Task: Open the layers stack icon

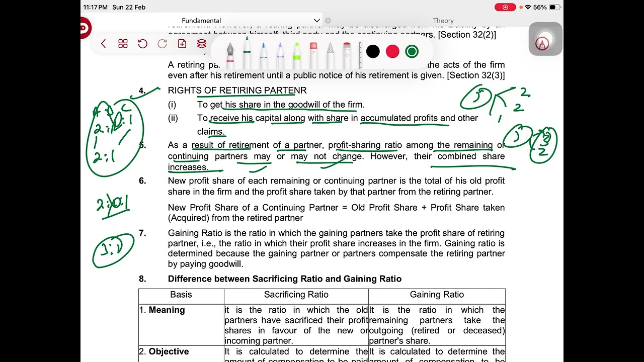Action: (x=202, y=44)
